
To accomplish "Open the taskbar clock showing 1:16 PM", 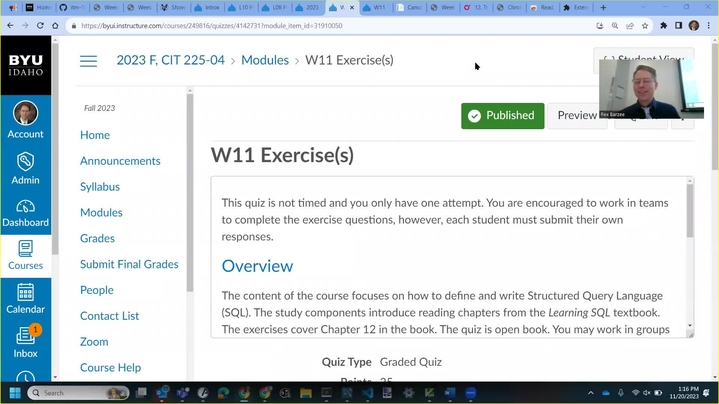I will (684, 393).
